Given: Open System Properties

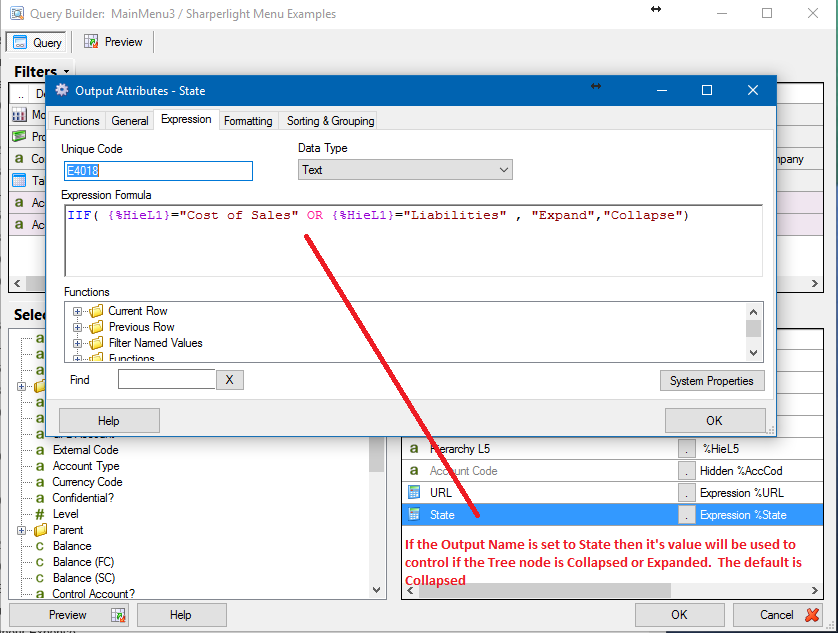Looking at the screenshot, I should (x=712, y=381).
